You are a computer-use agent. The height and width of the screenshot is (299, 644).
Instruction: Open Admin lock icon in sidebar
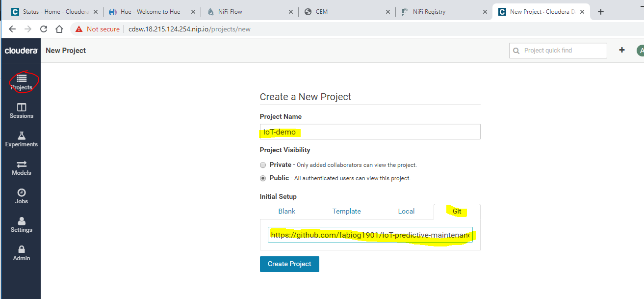tap(22, 249)
